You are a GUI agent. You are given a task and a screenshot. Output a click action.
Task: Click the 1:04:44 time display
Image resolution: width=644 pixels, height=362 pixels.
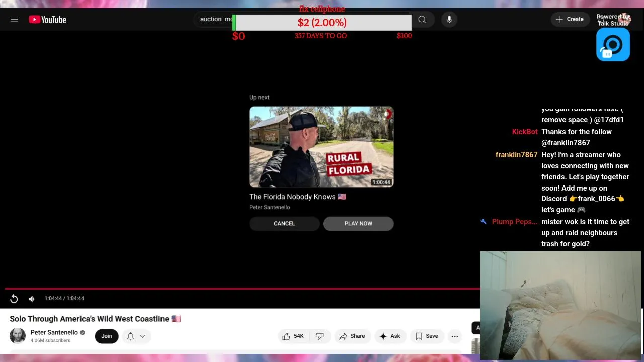(64, 299)
